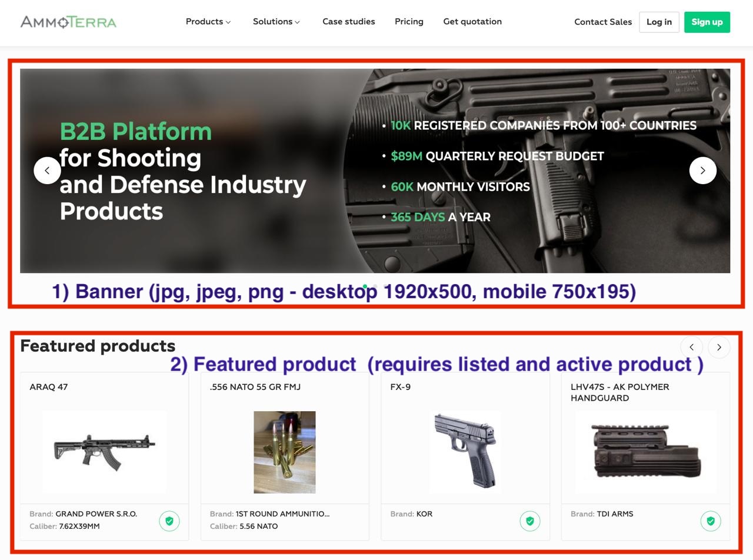
Task: Click the 10K registered companies banner line
Action: 544,125
